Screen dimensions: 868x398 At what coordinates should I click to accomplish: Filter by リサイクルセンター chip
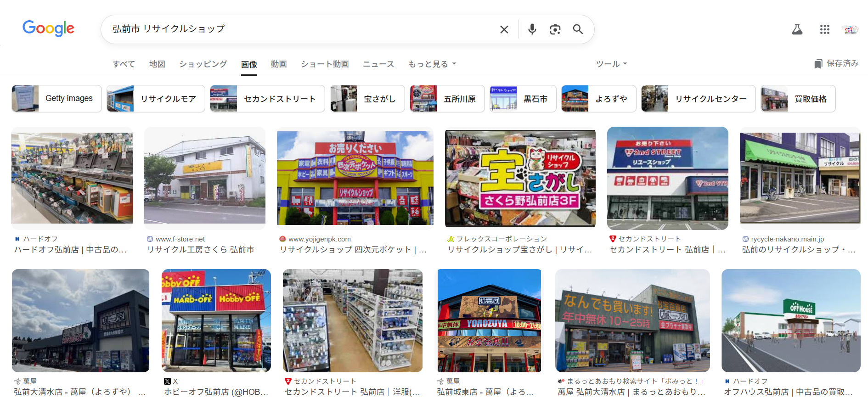[699, 99]
